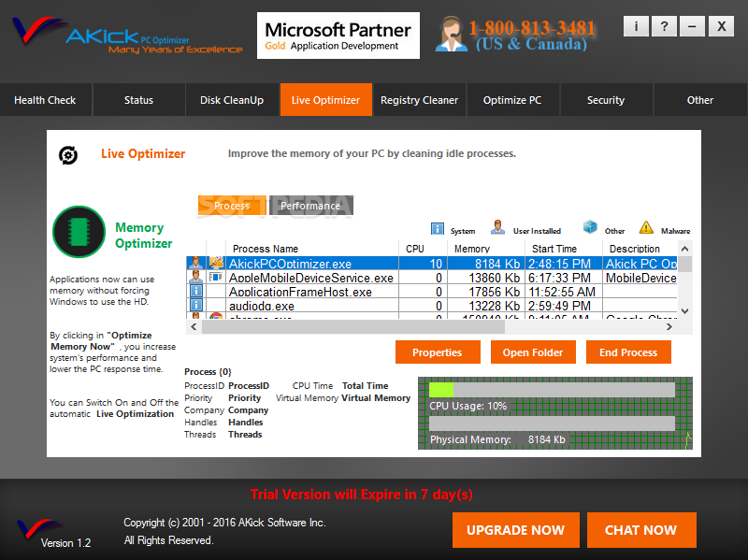Image resolution: width=748 pixels, height=560 pixels.
Task: Click the support phone number 1-800-813-3481
Action: click(532, 28)
